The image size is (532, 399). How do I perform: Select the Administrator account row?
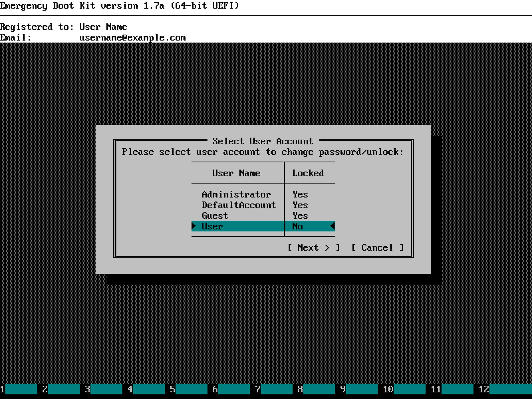click(236, 195)
